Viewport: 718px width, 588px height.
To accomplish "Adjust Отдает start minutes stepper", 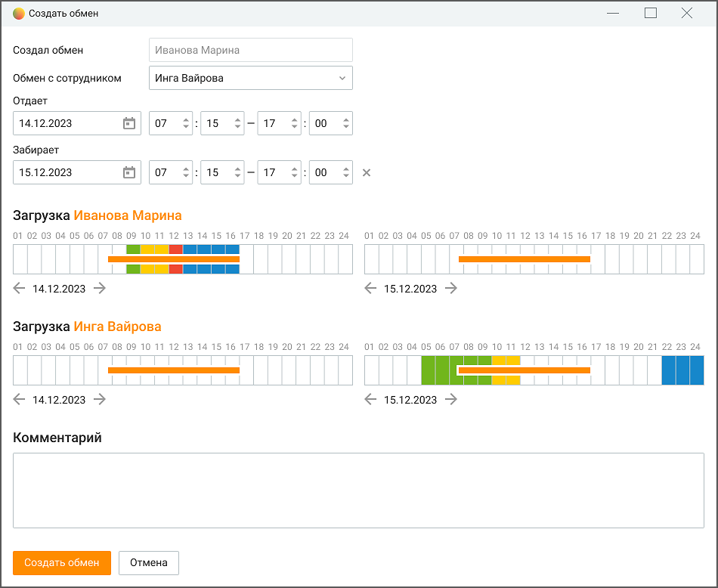I will (x=237, y=123).
